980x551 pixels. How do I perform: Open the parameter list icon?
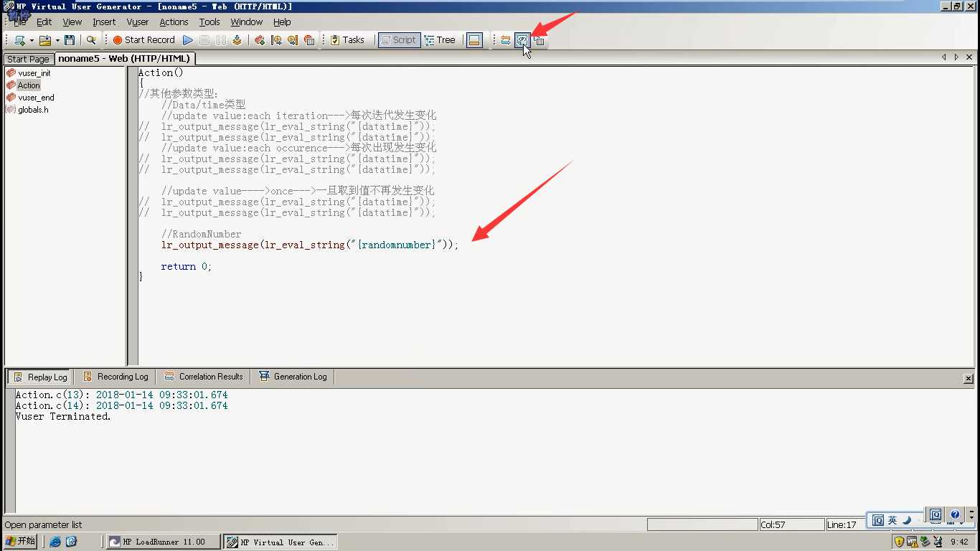(x=522, y=40)
